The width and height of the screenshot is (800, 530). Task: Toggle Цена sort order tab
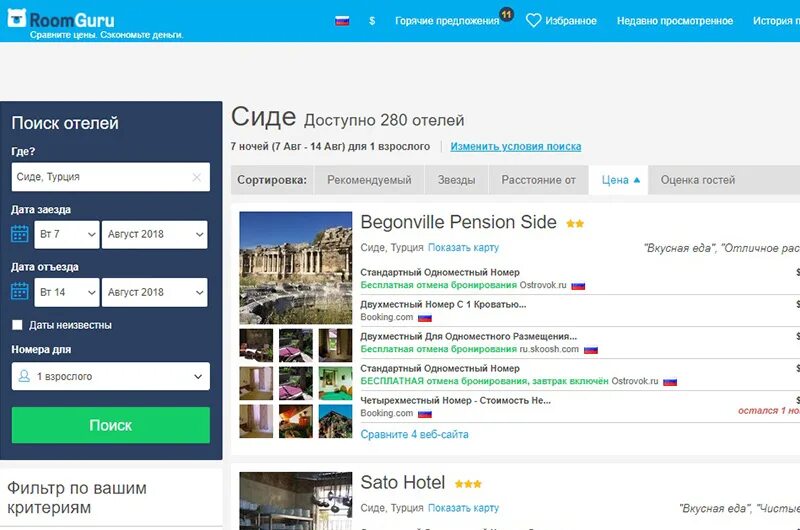pos(619,180)
